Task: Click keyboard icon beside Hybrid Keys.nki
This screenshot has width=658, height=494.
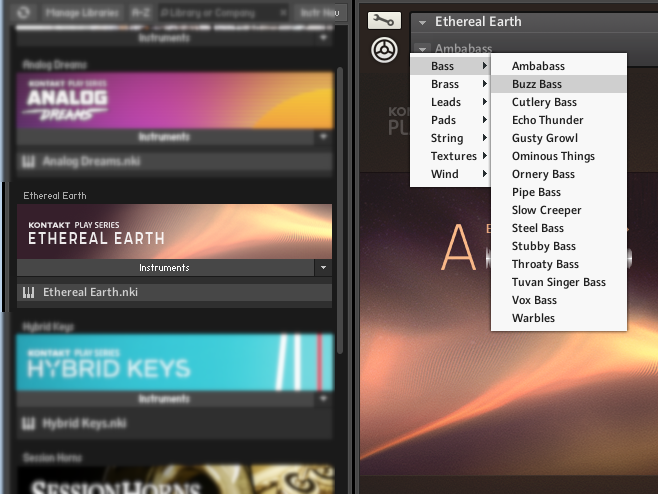Action: 28,424
